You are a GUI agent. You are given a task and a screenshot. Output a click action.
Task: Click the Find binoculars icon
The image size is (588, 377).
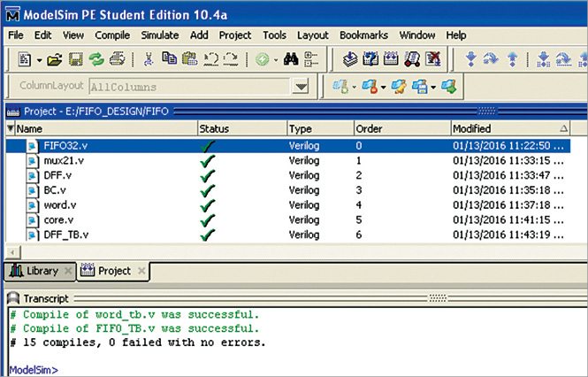pyautogui.click(x=288, y=59)
